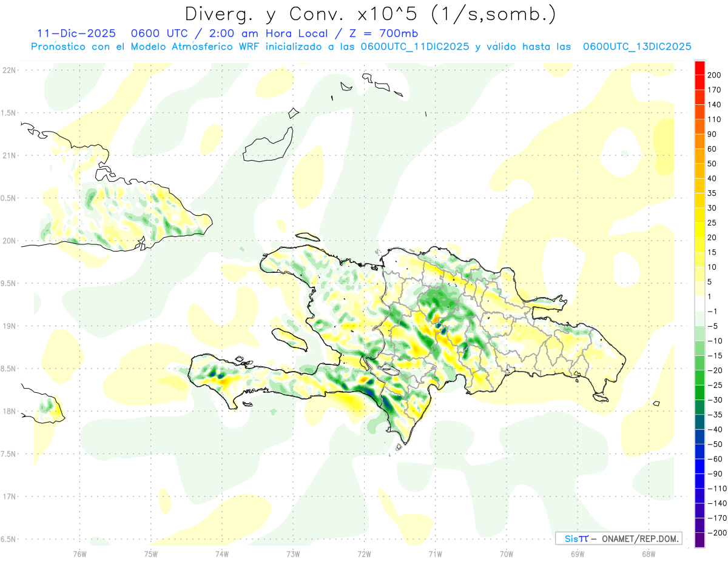
Task: Click the '0.5N' latitude label
Action: pyautogui.click(x=9, y=198)
